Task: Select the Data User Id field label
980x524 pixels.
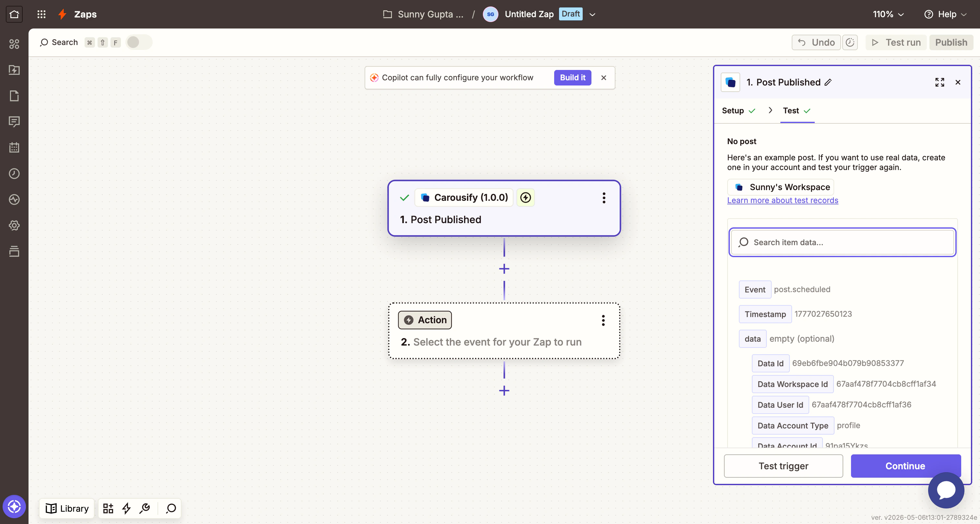Action: (780, 404)
